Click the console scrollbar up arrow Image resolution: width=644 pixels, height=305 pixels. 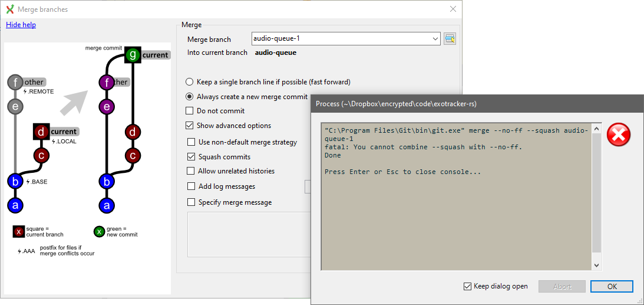(596, 128)
